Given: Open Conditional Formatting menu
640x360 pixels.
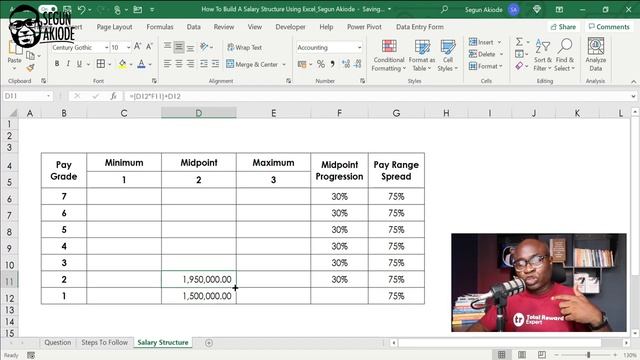Looking at the screenshot, I should coord(389,56).
